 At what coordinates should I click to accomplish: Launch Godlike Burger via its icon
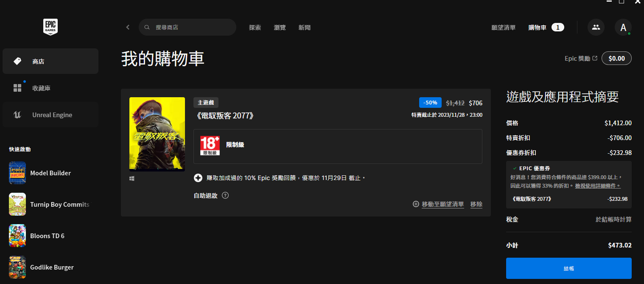tap(17, 267)
